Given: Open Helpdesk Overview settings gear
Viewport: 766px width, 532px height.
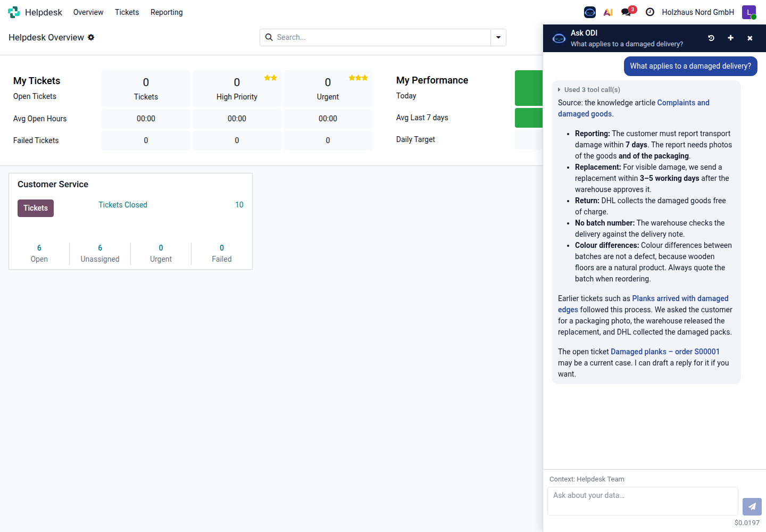Looking at the screenshot, I should (91, 37).
